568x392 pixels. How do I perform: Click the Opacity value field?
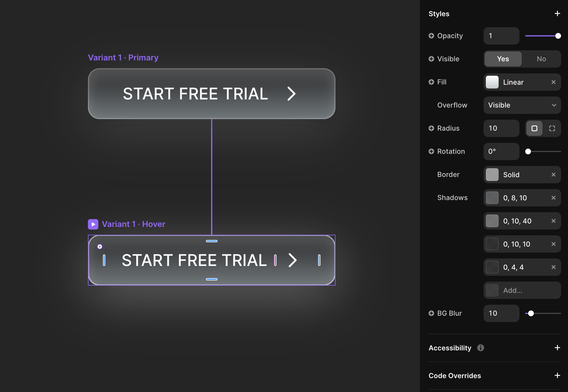501,36
